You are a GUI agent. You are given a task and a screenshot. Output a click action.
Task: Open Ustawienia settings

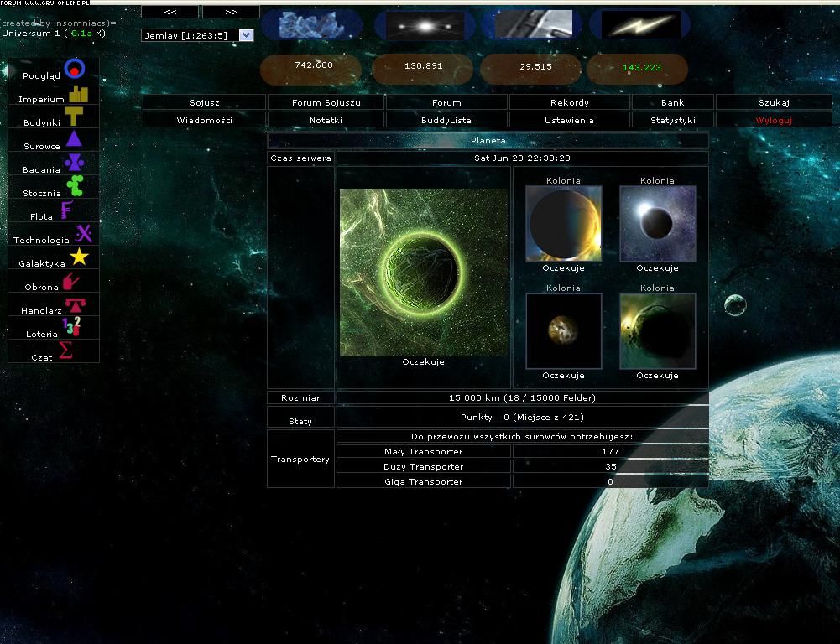click(x=570, y=120)
